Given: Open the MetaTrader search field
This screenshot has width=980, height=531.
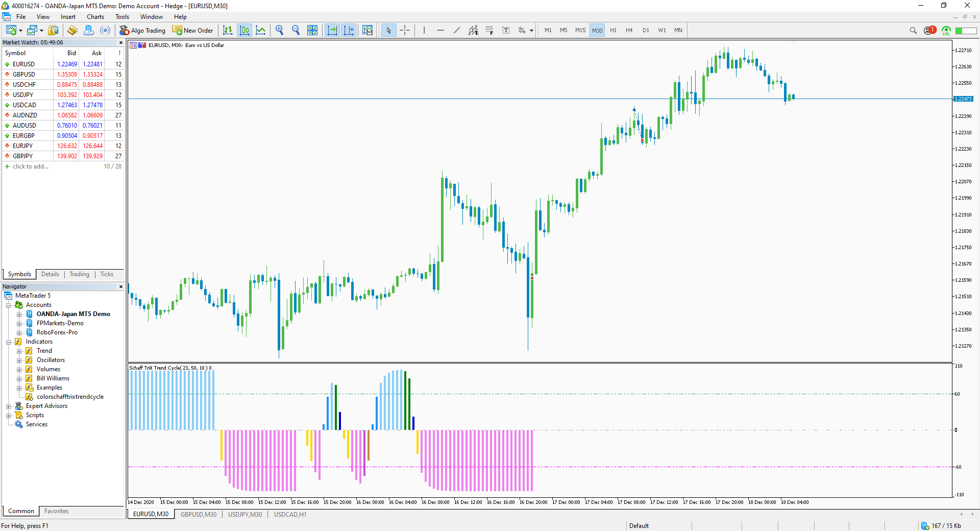Looking at the screenshot, I should pyautogui.click(x=913, y=30).
